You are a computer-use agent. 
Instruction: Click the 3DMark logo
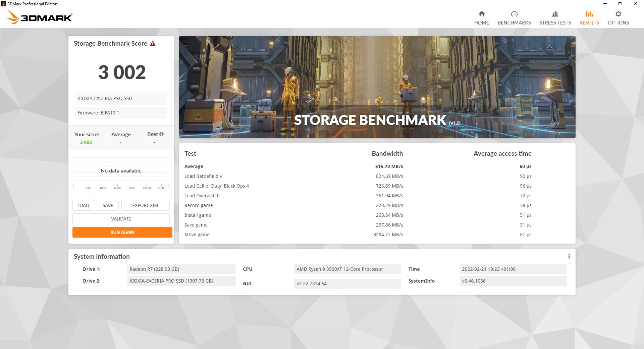click(39, 17)
